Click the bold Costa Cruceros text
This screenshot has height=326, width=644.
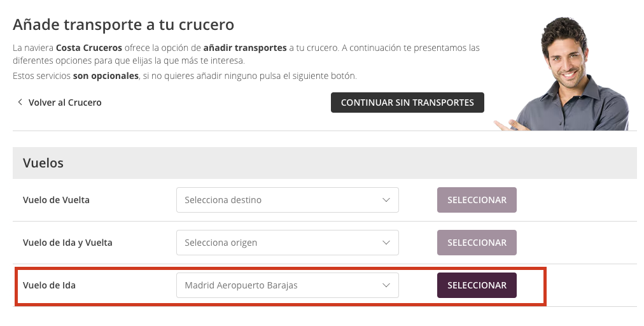point(89,48)
